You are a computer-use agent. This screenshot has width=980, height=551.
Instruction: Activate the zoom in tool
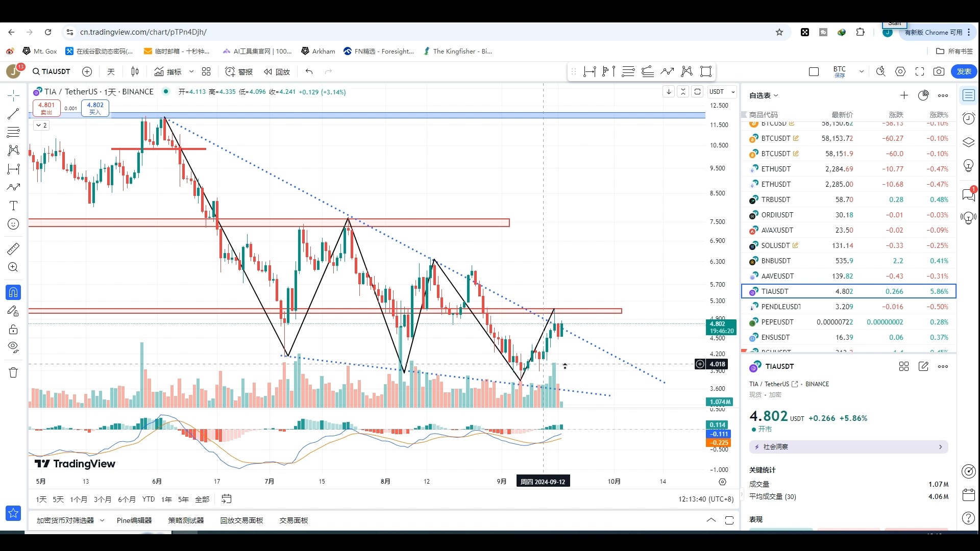[x=13, y=267]
